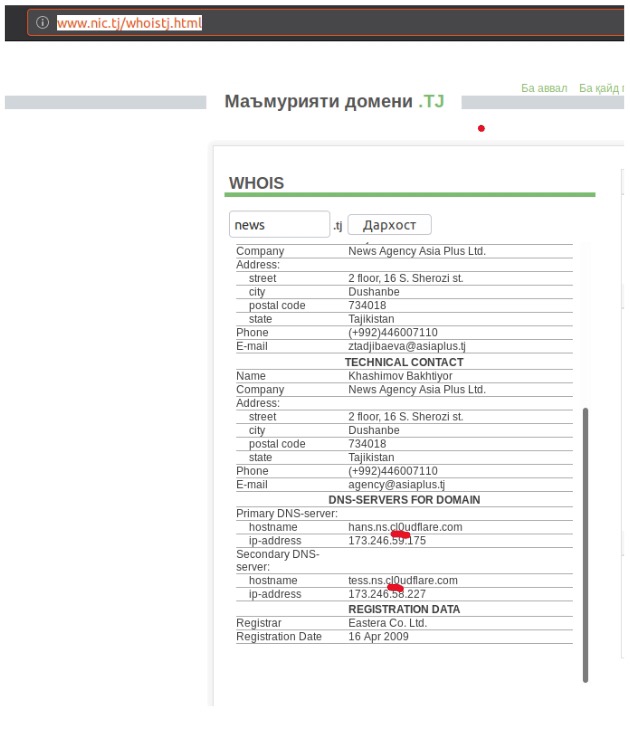630x729 pixels.
Task: Click the site information icon in address bar
Action: coord(43,22)
